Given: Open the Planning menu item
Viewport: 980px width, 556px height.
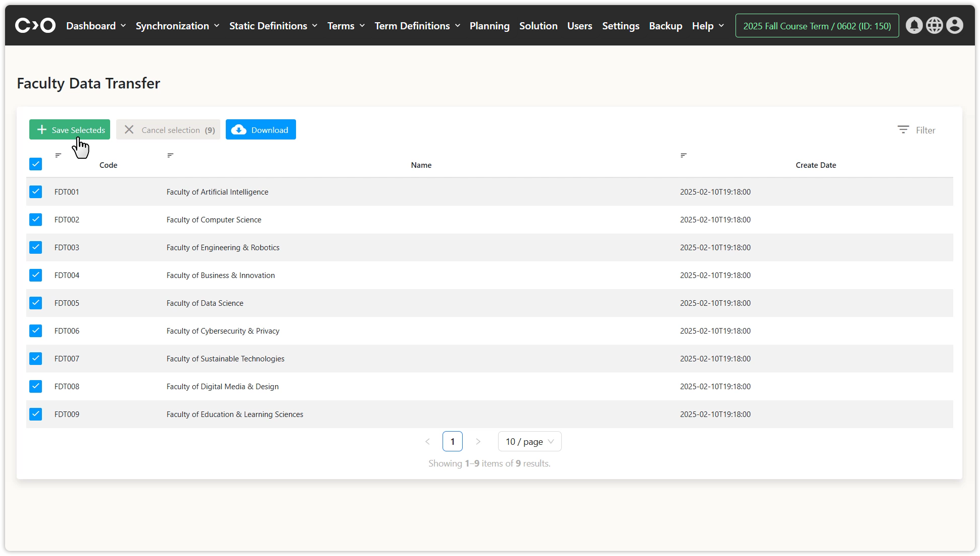Looking at the screenshot, I should (489, 26).
